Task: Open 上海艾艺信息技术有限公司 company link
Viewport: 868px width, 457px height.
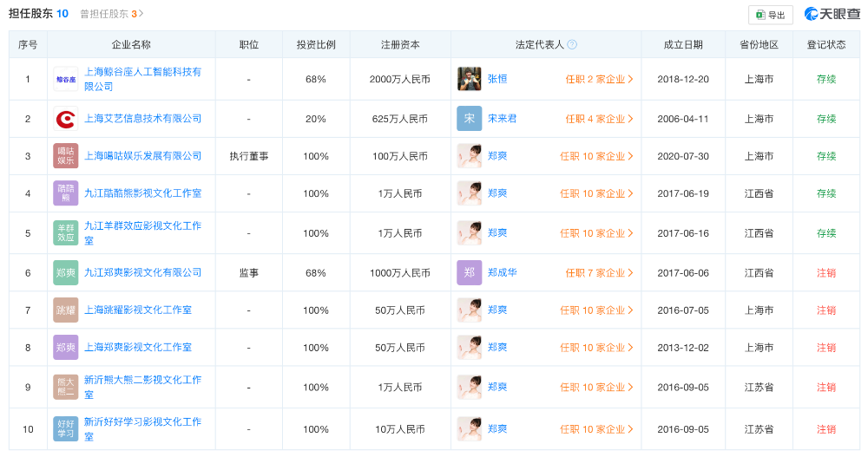Action: tap(143, 119)
